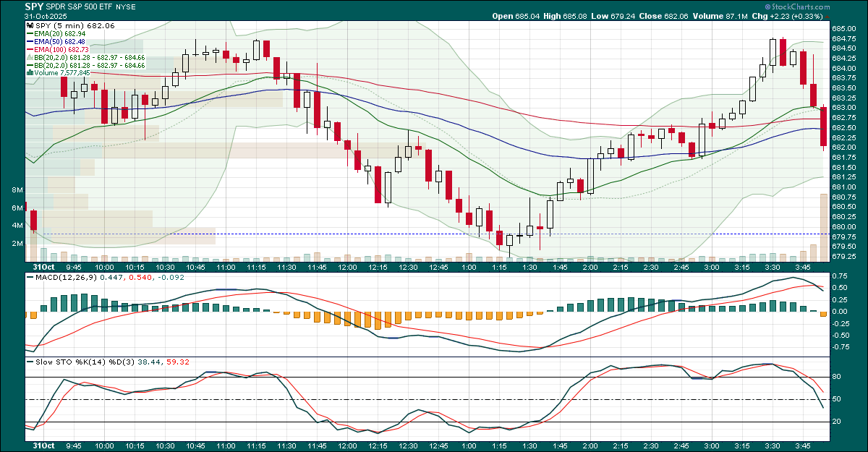Click the red line swatch beside EMA(100)
868x452 pixels.
pyautogui.click(x=30, y=49)
